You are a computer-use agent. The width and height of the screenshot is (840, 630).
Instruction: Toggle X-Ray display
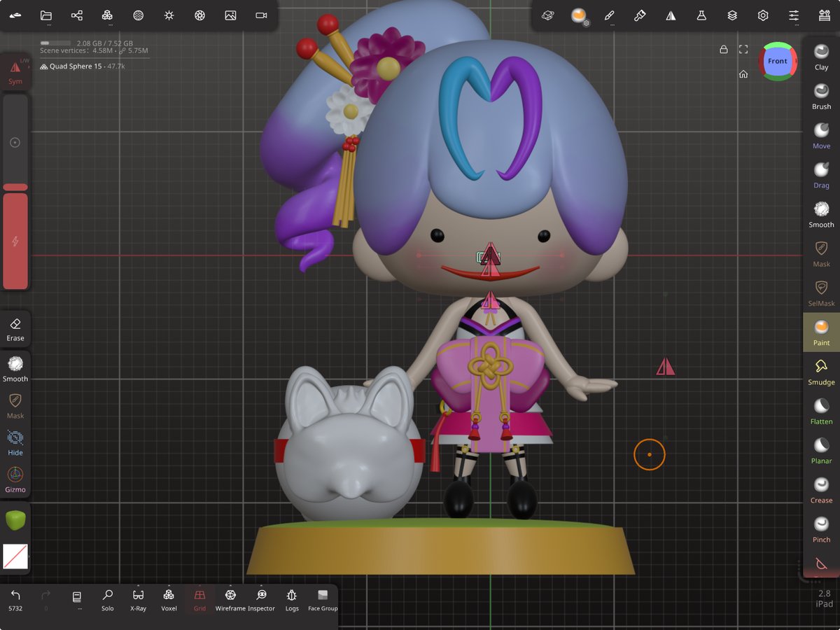point(138,600)
